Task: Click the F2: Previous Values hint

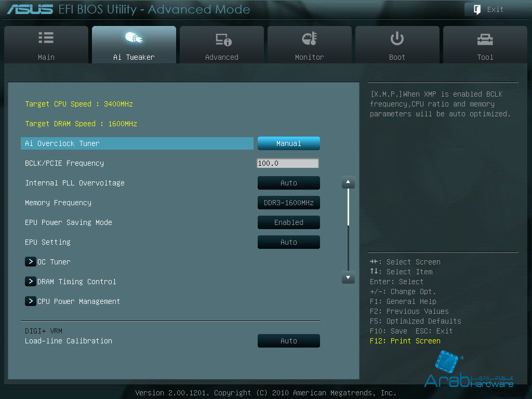Action: [x=409, y=311]
